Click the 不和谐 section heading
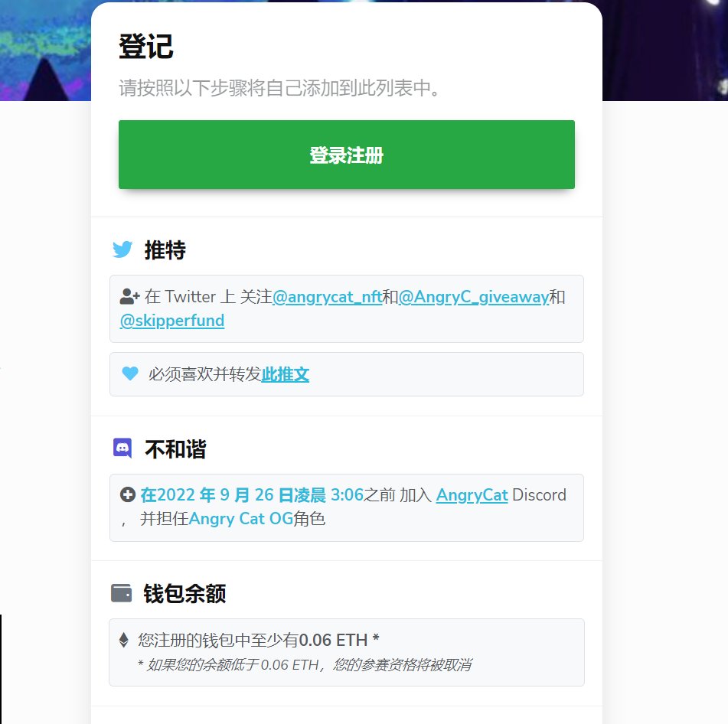 175,449
